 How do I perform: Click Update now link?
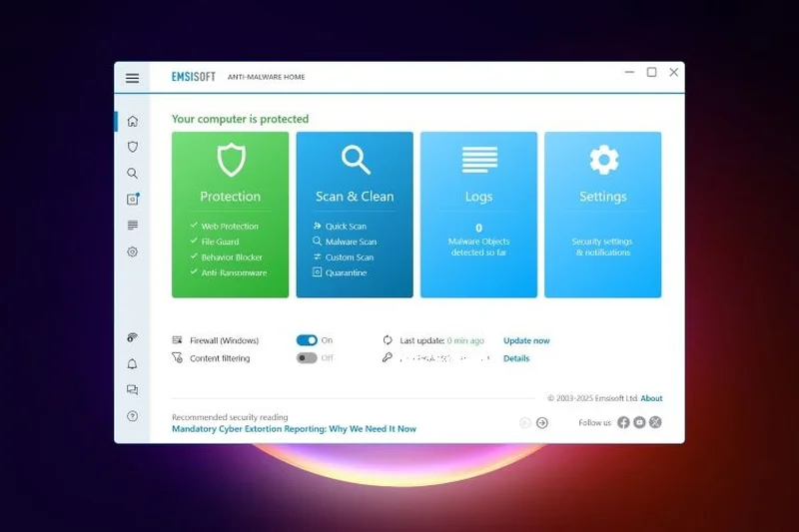[x=526, y=340]
